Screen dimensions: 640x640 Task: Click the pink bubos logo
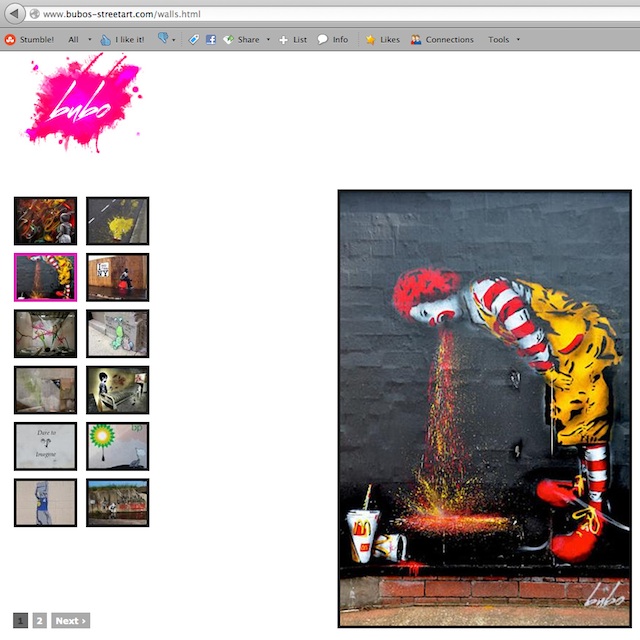click(x=84, y=104)
